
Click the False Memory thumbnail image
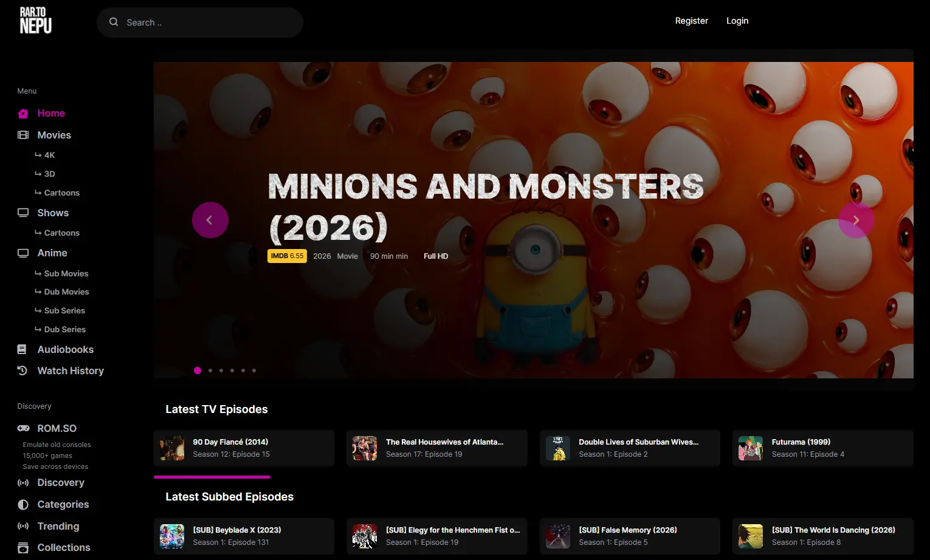point(558,536)
